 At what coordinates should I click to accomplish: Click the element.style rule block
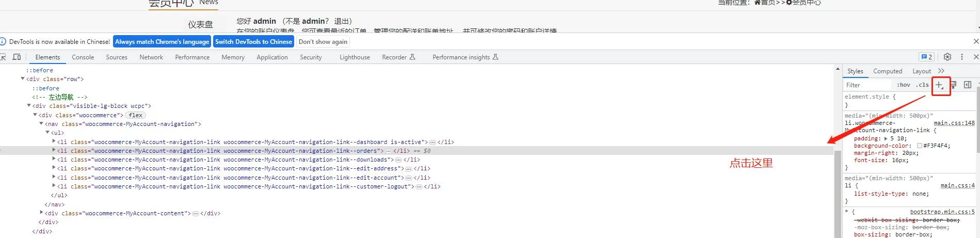pos(909,101)
